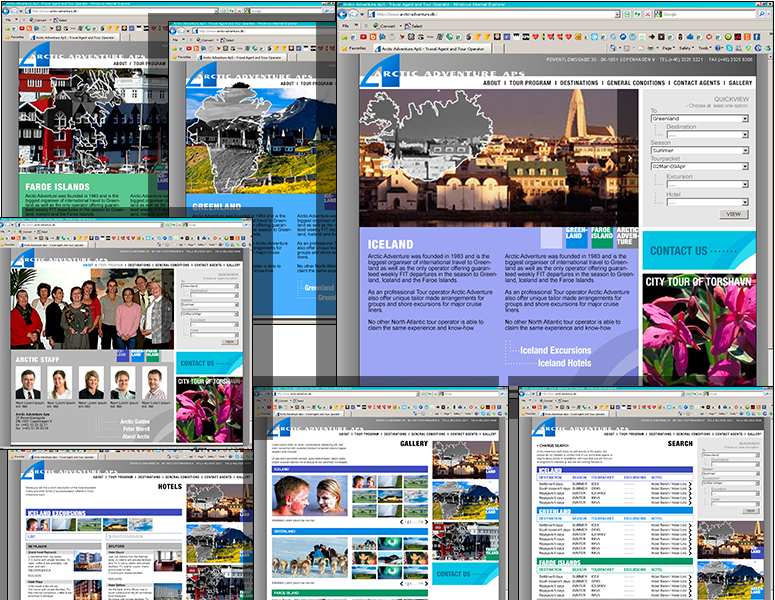The height and width of the screenshot is (600, 775).
Task: Click the blue thumbs-up bookmark icon in the Iceland window
Action: pyautogui.click(x=690, y=37)
